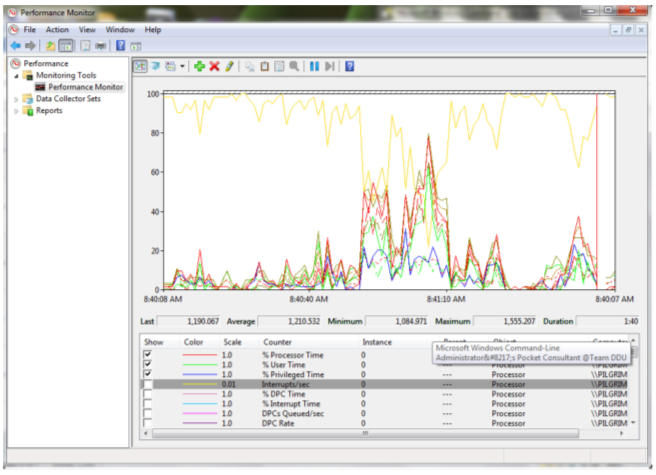656x475 pixels.
Task: Click the Counter column header
Action: point(277,342)
